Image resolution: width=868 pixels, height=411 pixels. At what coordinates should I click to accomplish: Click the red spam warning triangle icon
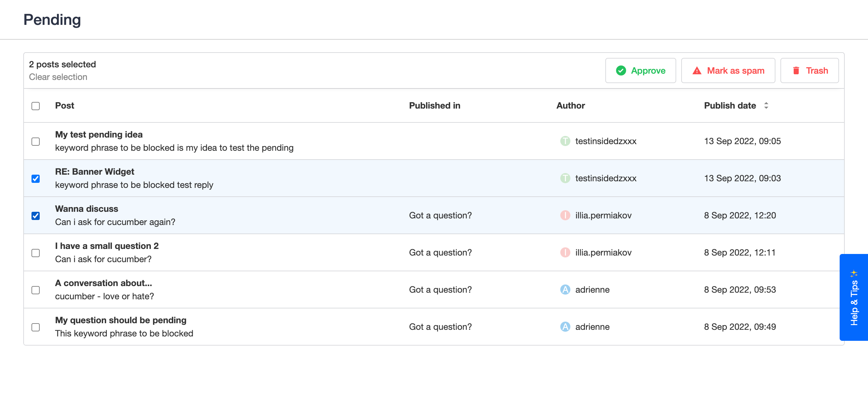tap(697, 71)
